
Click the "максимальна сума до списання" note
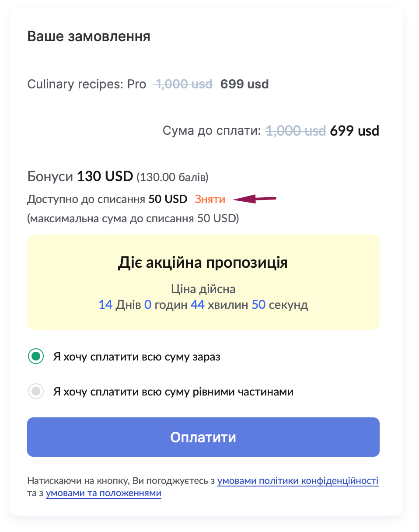click(x=133, y=218)
